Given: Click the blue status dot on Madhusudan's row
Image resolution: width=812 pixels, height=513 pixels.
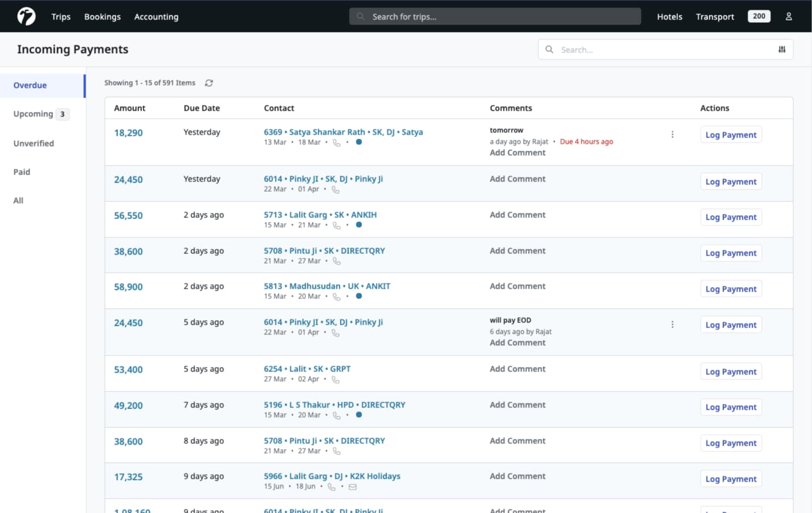Looking at the screenshot, I should (359, 296).
